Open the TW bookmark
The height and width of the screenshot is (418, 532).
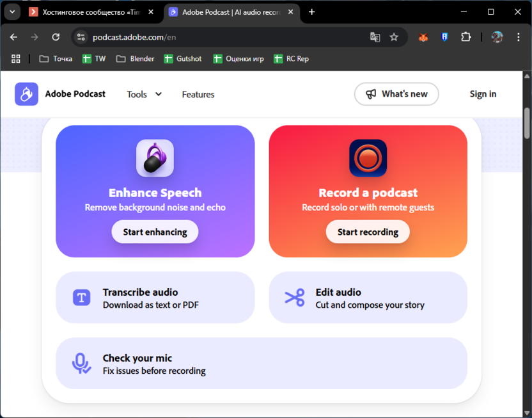point(94,59)
